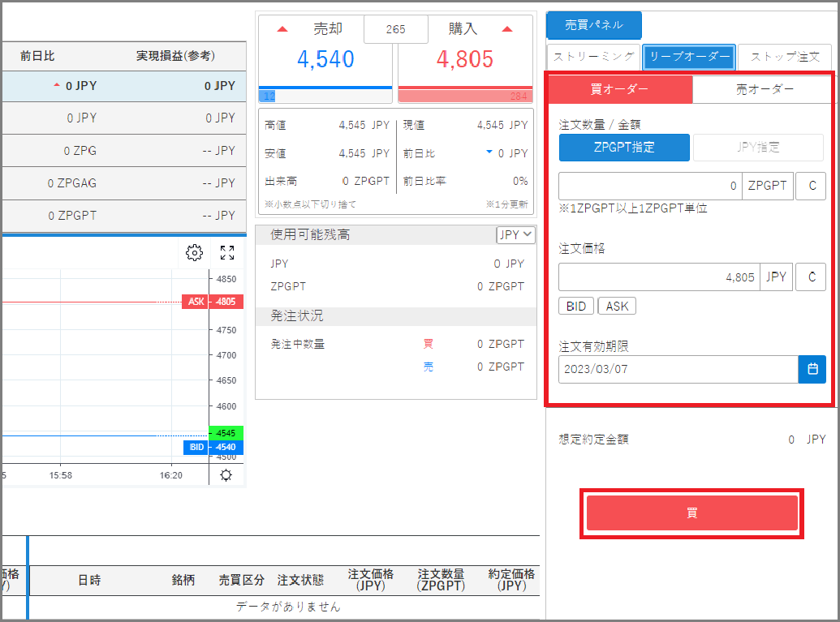Click the spread value 265
Image resolution: width=840 pixels, height=622 pixels.
396,29
